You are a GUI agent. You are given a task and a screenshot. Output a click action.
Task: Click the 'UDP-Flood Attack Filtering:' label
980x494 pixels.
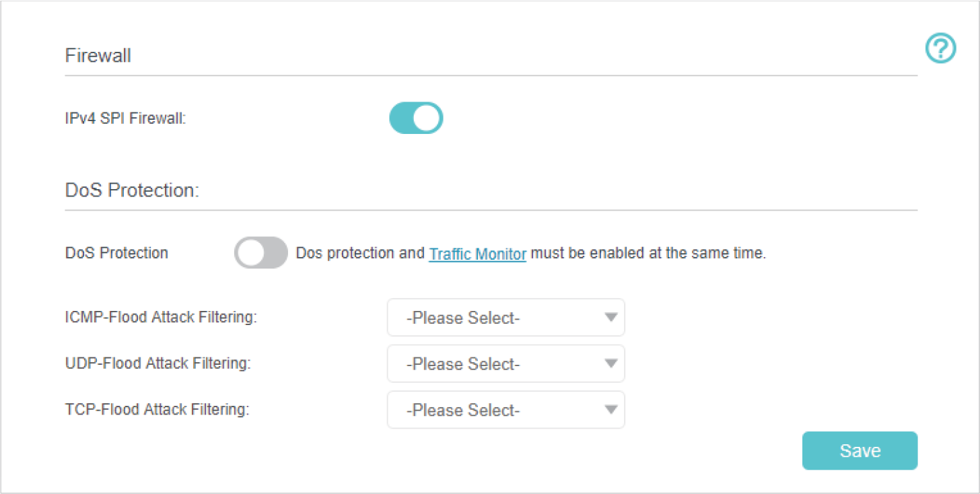click(x=158, y=363)
